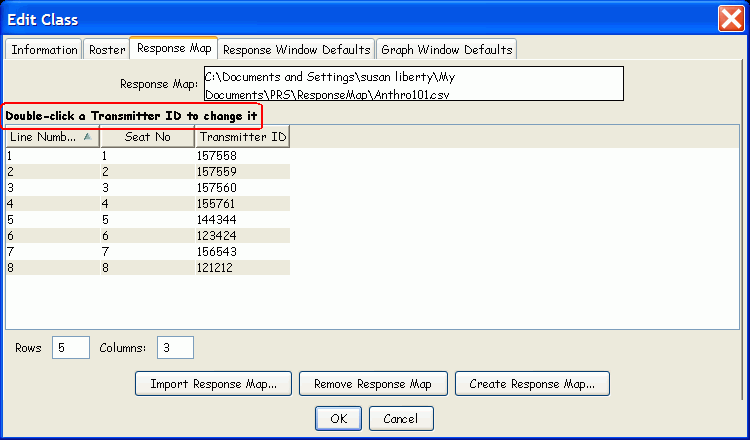
Task: Select Transmitter ID 123424
Action: click(243, 236)
